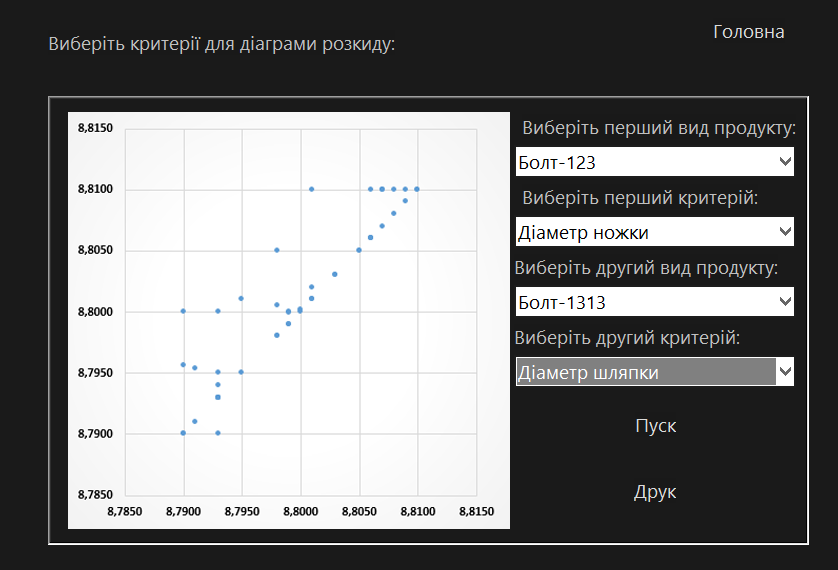The width and height of the screenshot is (838, 570).
Task: Click the scatter point at bottom-left 8,7900
Action: [183, 433]
